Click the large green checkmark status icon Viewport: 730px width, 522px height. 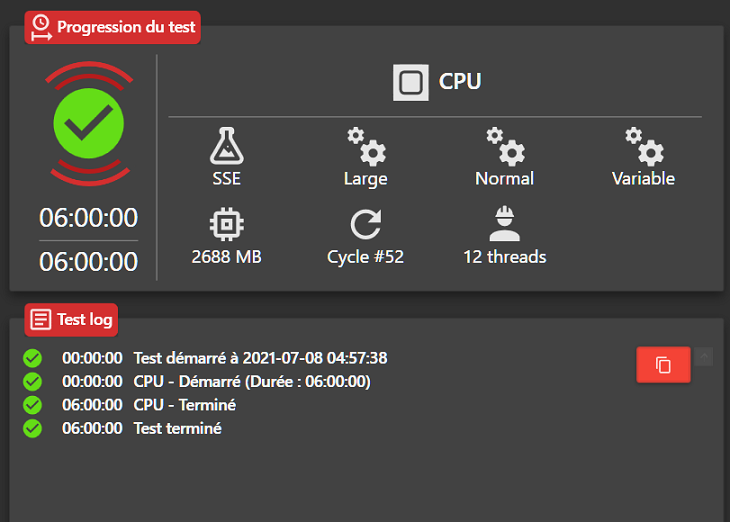click(88, 124)
